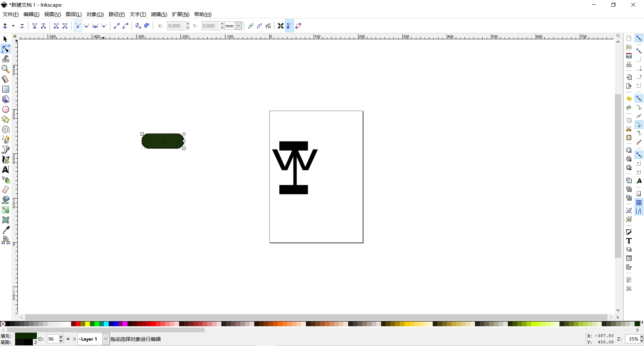644x346 pixels.
Task: Select the Measure ruler tool
Action: [x=6, y=79]
